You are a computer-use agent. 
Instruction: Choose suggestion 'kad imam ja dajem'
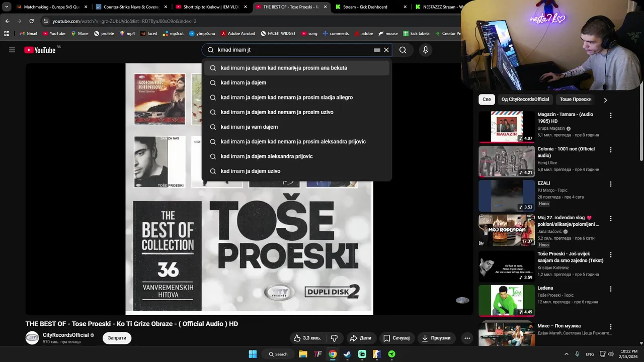pos(296,82)
